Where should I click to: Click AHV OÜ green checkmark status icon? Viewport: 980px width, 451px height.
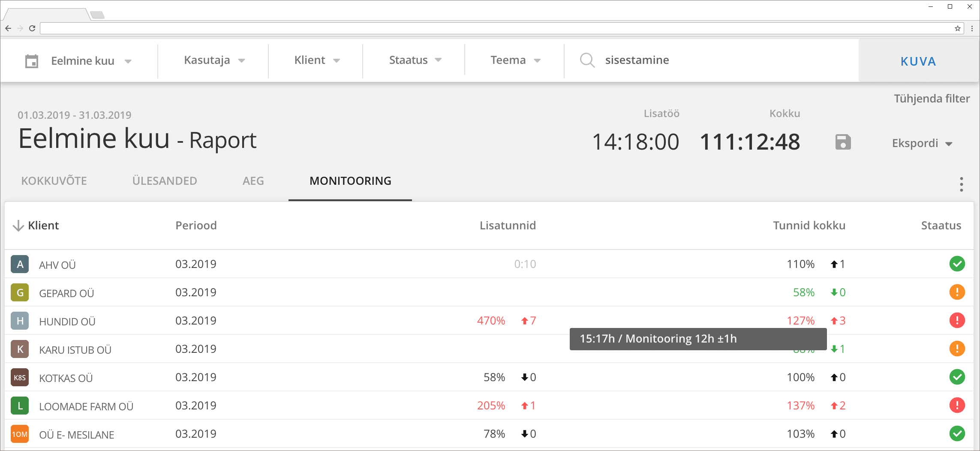pyautogui.click(x=957, y=264)
